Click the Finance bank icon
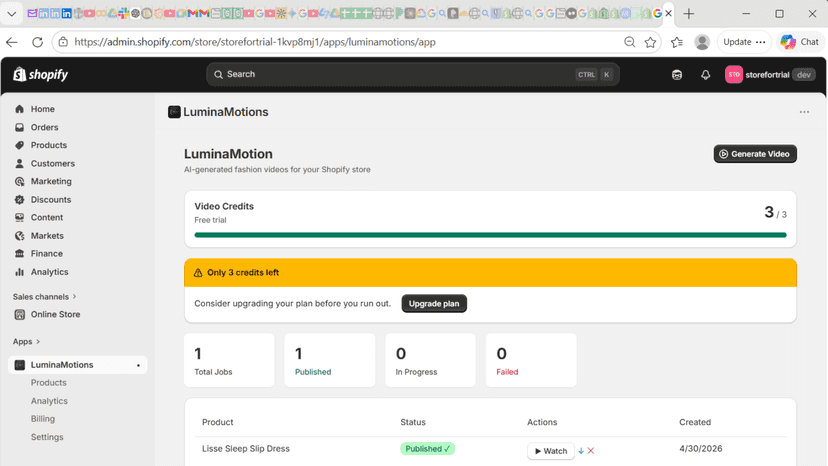This screenshot has height=466, width=828. [x=20, y=254]
